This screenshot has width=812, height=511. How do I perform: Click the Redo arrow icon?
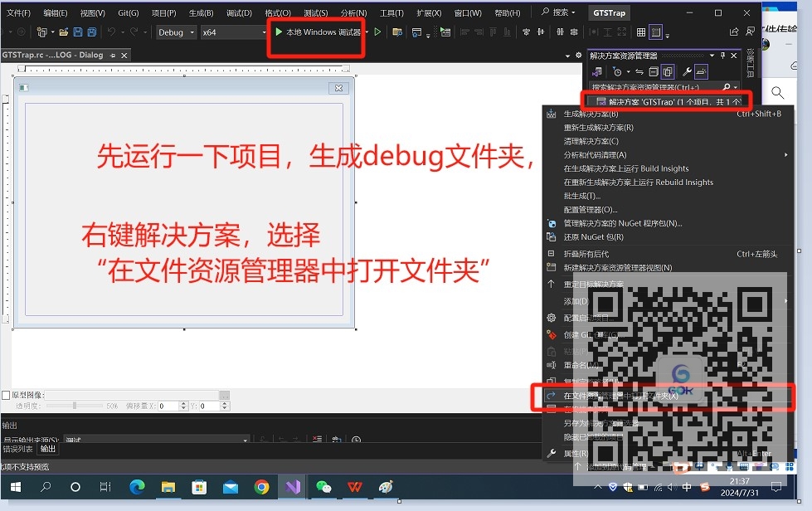tap(134, 32)
